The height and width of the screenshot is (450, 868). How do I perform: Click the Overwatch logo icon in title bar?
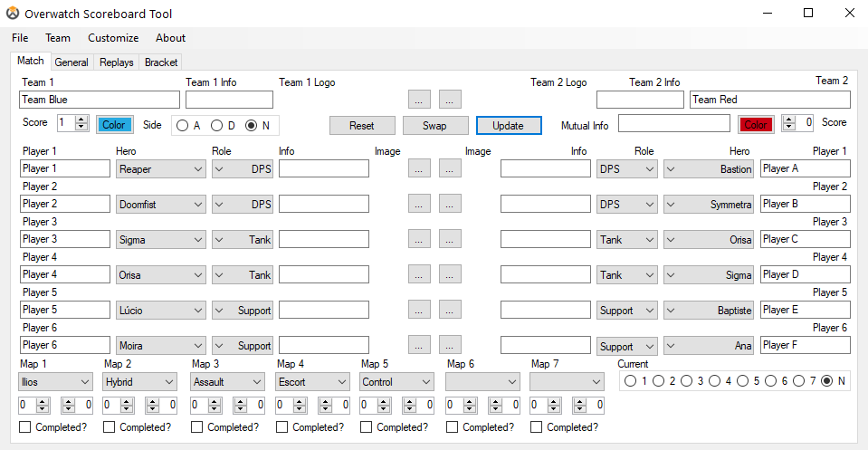pos(12,14)
